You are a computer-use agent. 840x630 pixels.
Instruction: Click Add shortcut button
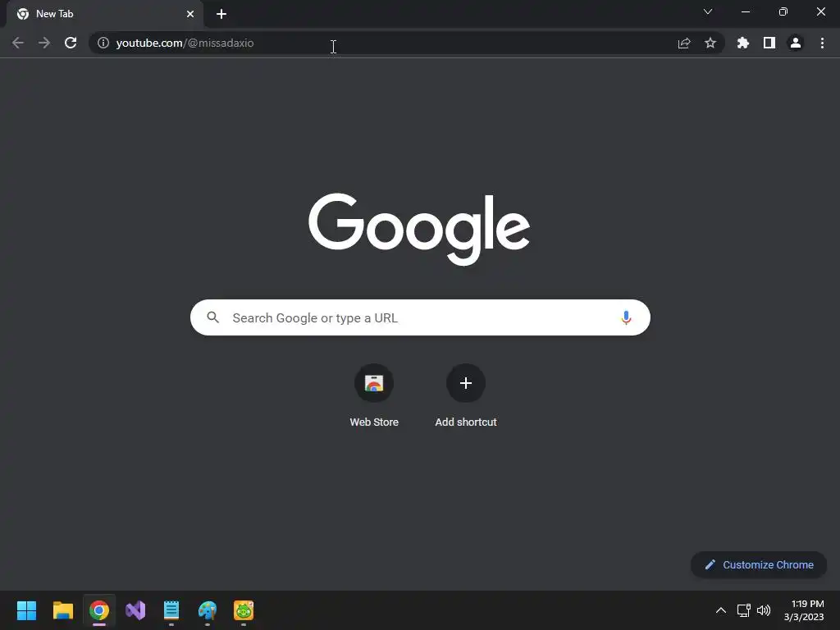point(466,396)
